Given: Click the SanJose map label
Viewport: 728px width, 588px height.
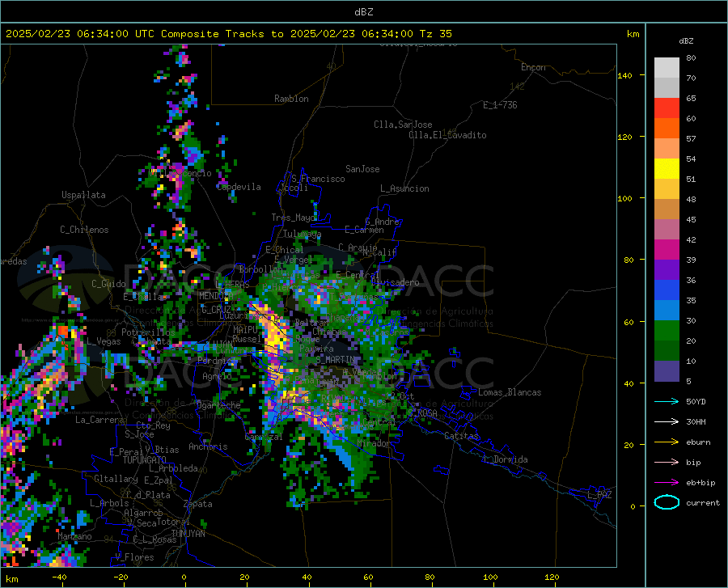Looking at the screenshot, I should click(x=362, y=169).
